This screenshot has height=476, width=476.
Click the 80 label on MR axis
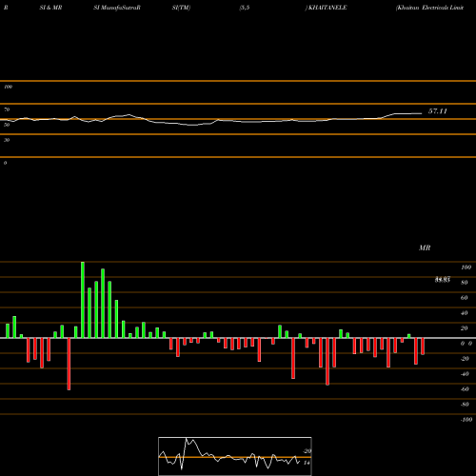[x=465, y=283]
